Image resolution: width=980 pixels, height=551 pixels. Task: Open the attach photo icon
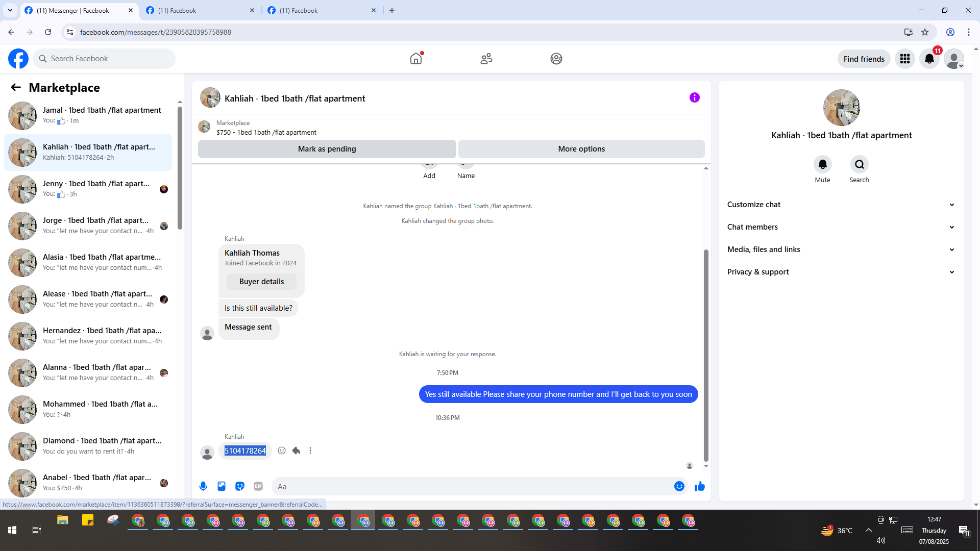[x=222, y=486]
